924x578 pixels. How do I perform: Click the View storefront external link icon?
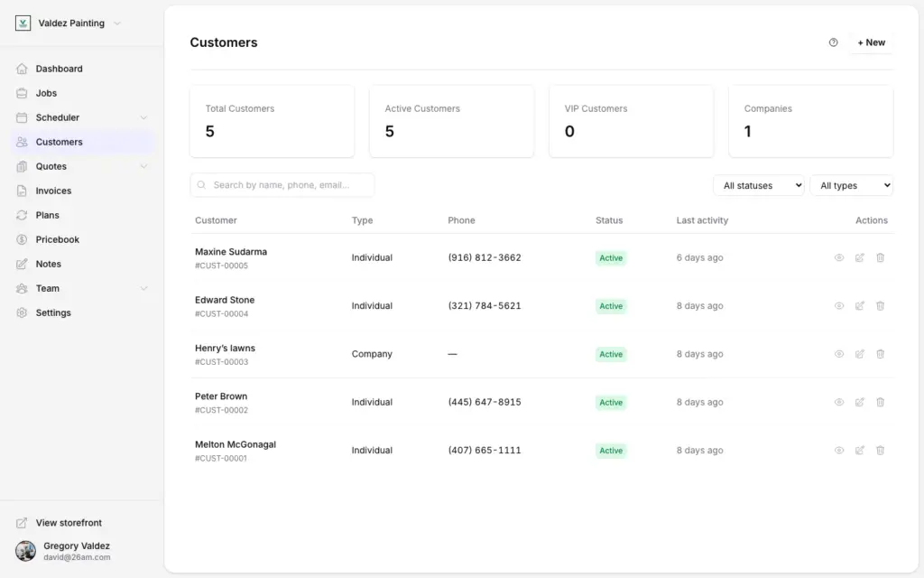[x=22, y=523]
